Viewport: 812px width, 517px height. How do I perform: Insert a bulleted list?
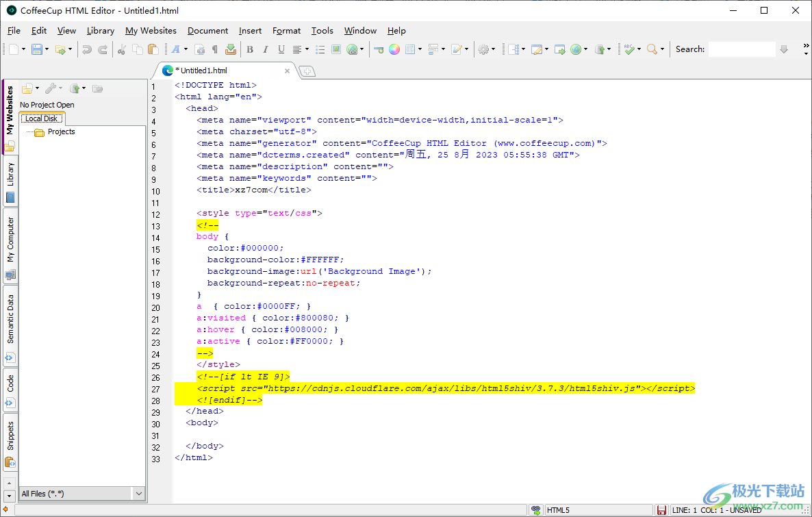320,49
